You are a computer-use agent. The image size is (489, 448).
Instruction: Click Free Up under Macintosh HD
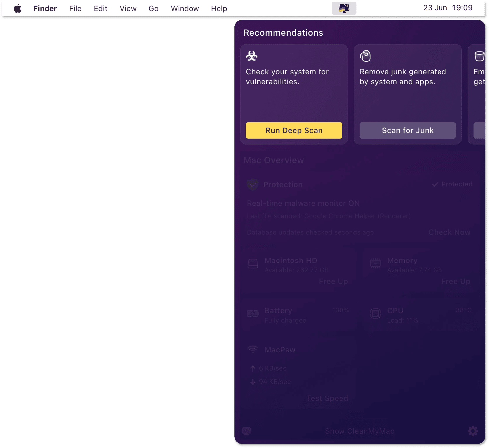pyautogui.click(x=333, y=281)
